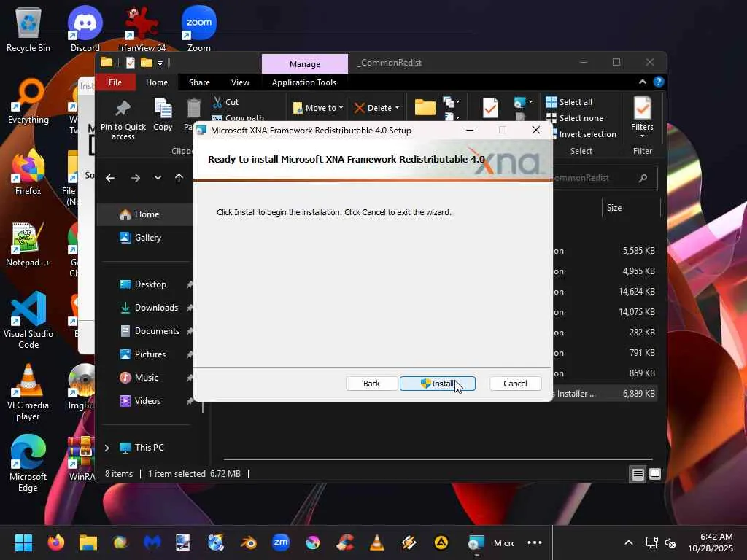The image size is (747, 560).
Task: Click the taskbar clock showing 6:42 AM
Action: [x=711, y=542]
